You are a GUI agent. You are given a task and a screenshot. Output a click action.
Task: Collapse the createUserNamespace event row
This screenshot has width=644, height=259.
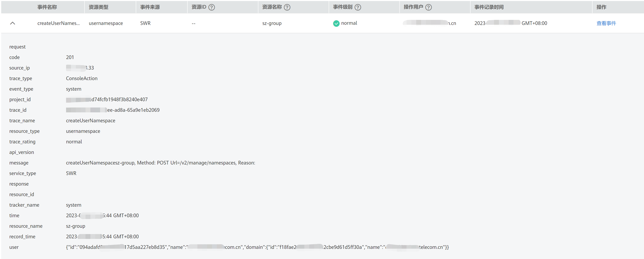coord(13,23)
